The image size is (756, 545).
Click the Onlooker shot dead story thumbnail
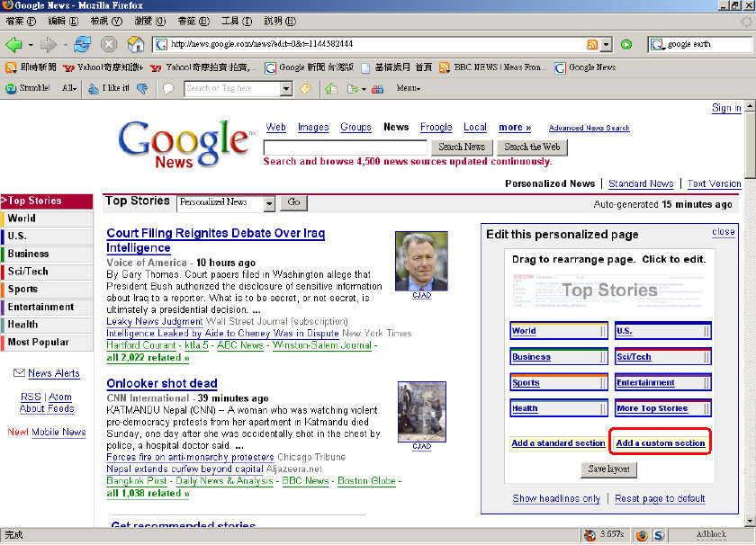422,412
